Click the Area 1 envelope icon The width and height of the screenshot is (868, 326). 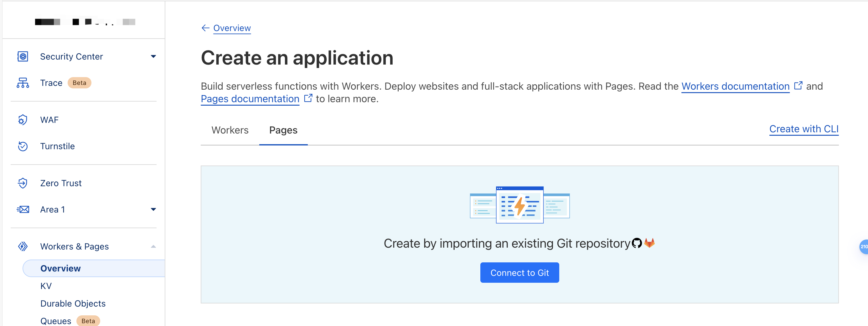coord(23,210)
